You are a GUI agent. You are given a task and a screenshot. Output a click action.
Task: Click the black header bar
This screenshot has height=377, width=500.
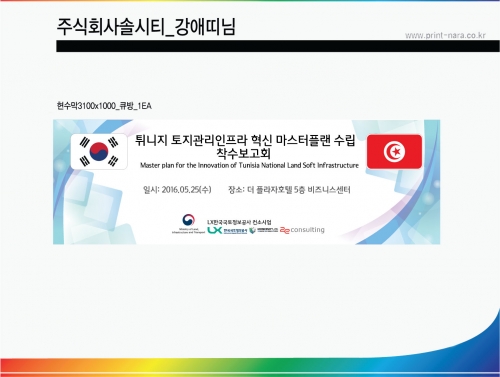coord(278,46)
